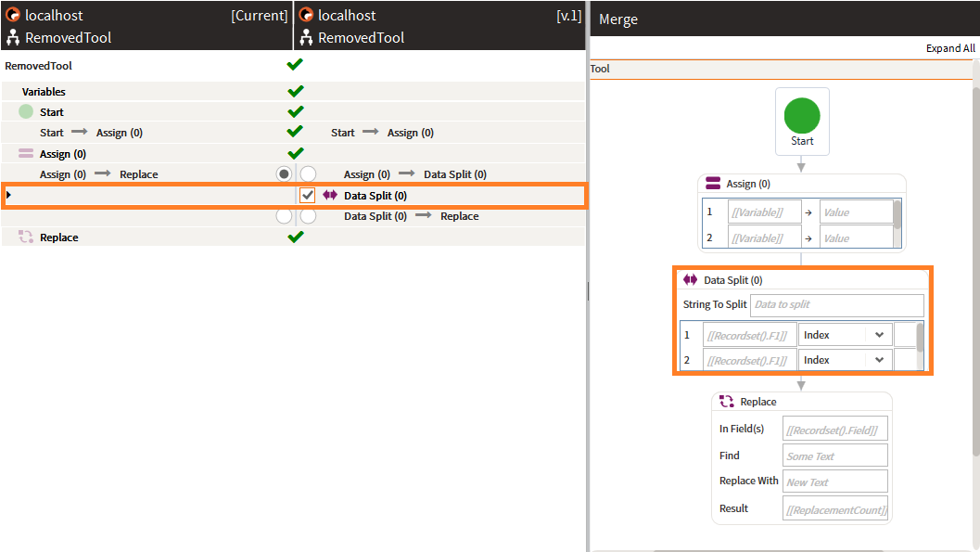The width and height of the screenshot is (980, 552).
Task: Click the green checkmark next to Variables
Action: (x=295, y=91)
